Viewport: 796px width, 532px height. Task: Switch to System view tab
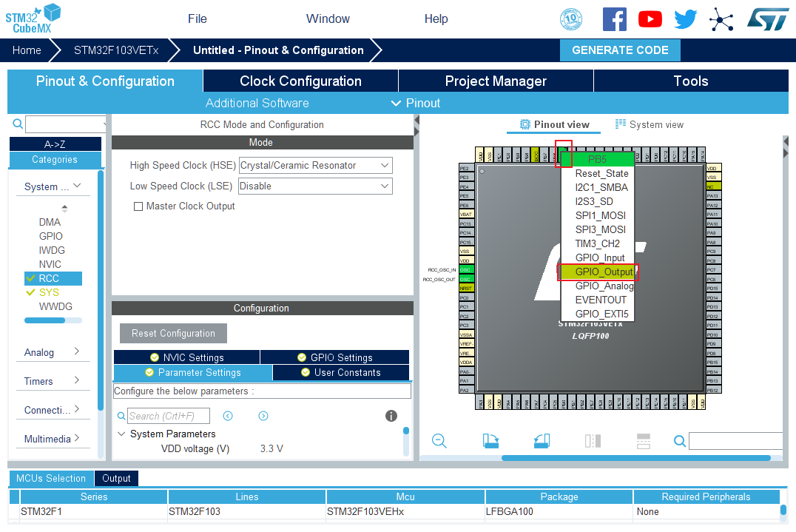[x=650, y=124]
